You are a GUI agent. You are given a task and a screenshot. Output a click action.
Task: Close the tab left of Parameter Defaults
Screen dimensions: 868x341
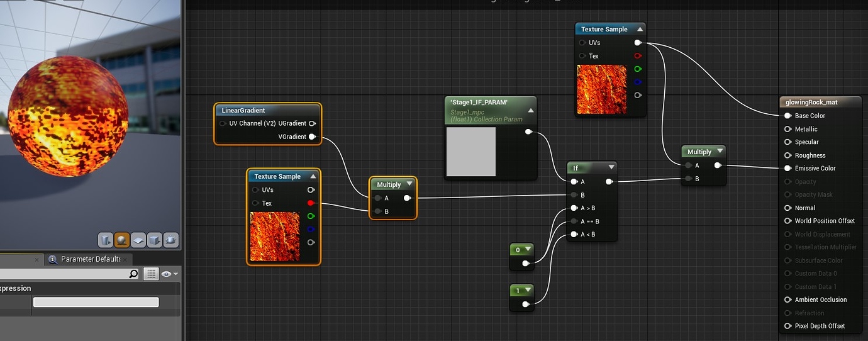click(x=37, y=259)
